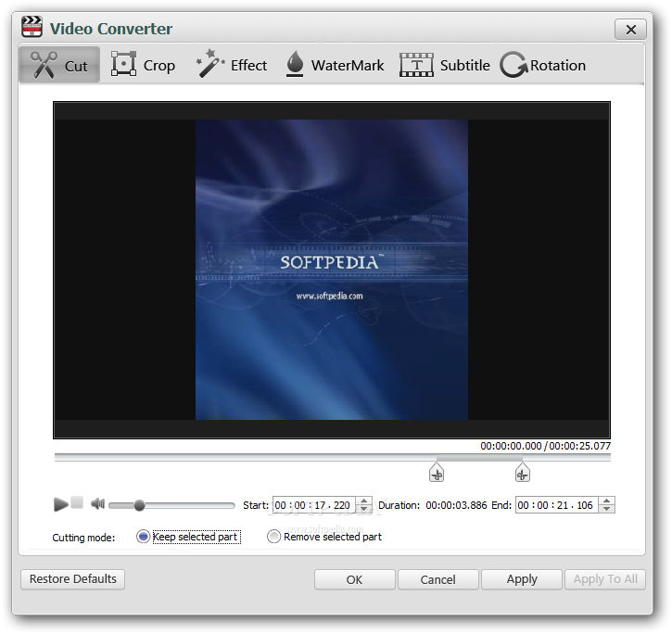Play the video preview
The width and height of the screenshot is (672, 634).
(61, 504)
